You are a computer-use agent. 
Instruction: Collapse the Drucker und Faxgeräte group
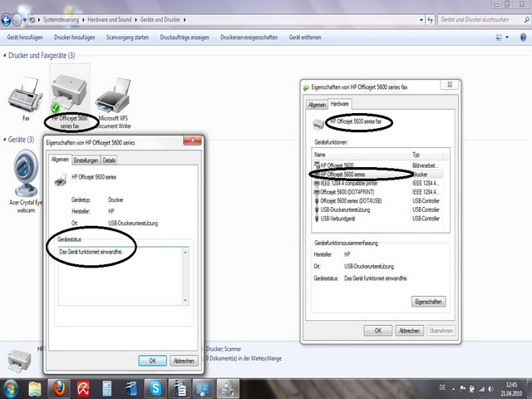[4, 56]
